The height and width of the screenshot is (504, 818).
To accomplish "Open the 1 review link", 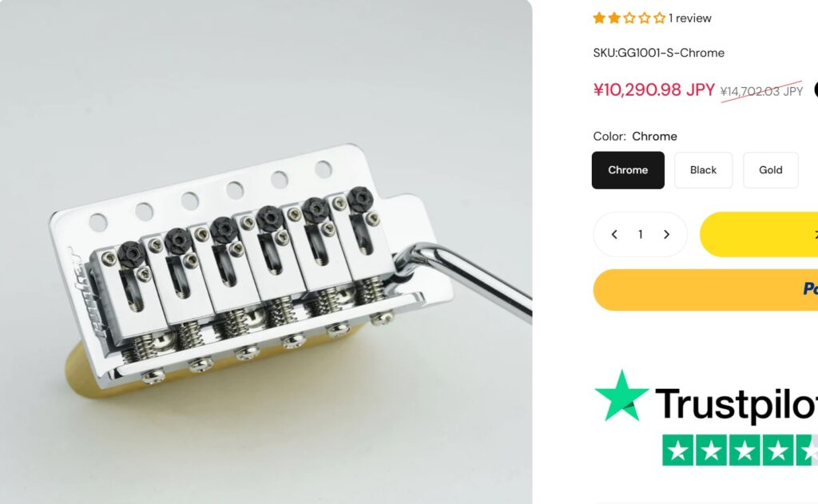I will [689, 18].
